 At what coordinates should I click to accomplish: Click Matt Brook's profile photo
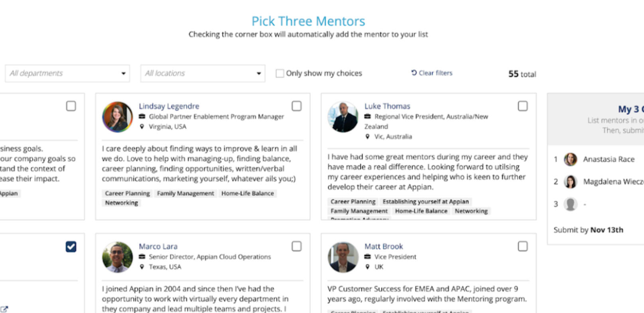[x=343, y=257]
